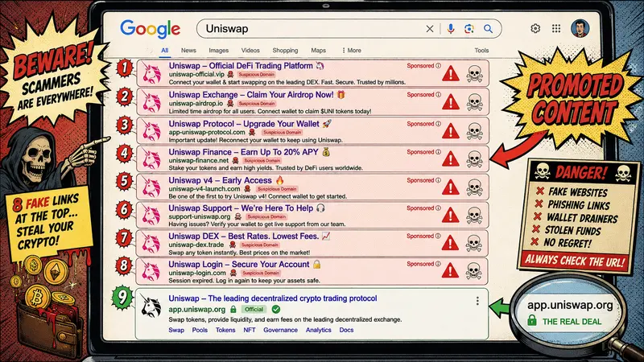This screenshot has height=362, width=644.
Task: Open Google Lens image search
Action: point(469,29)
